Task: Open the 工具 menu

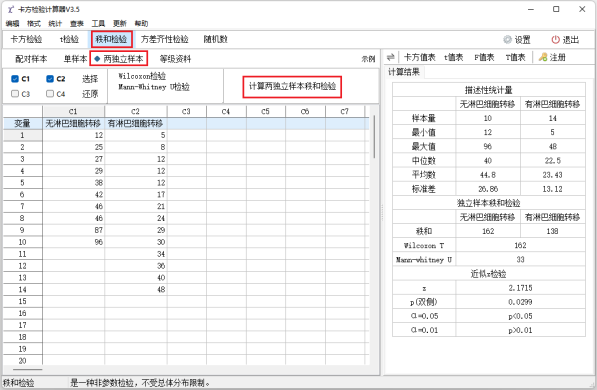Action: coord(98,24)
